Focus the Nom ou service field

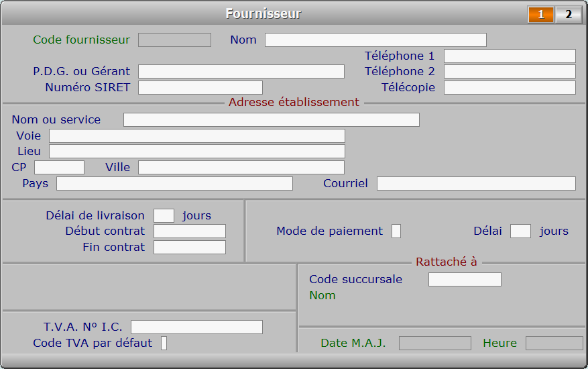point(272,119)
